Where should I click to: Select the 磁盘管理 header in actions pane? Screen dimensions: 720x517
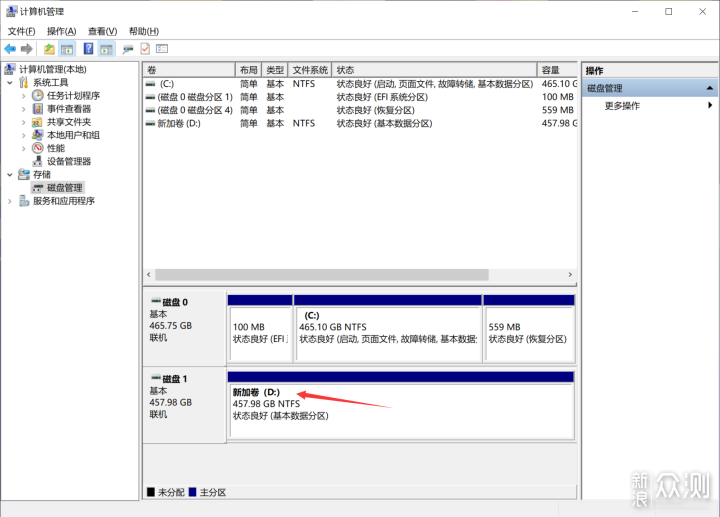[x=650, y=88]
